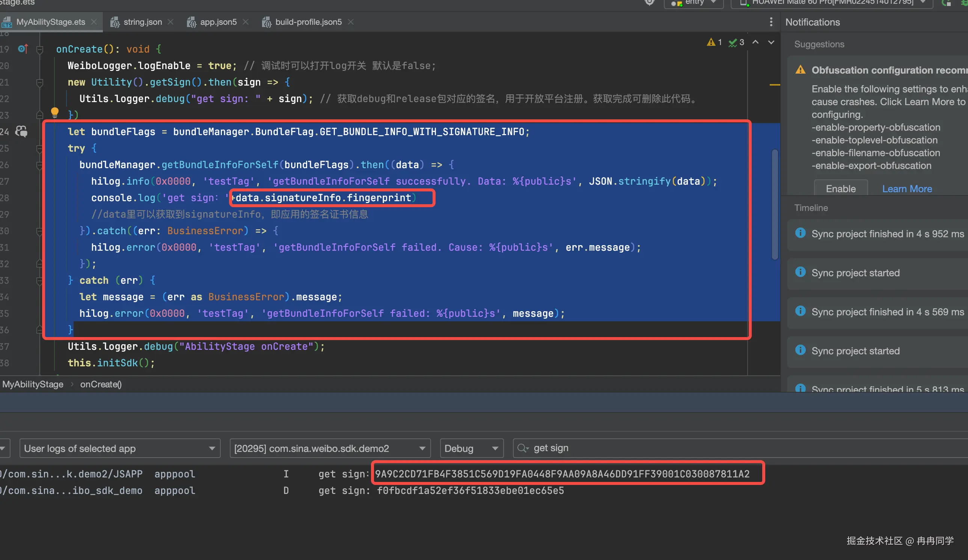Screen dimensions: 968x560
Task: Open the Debug log level dropdown
Action: (471, 448)
